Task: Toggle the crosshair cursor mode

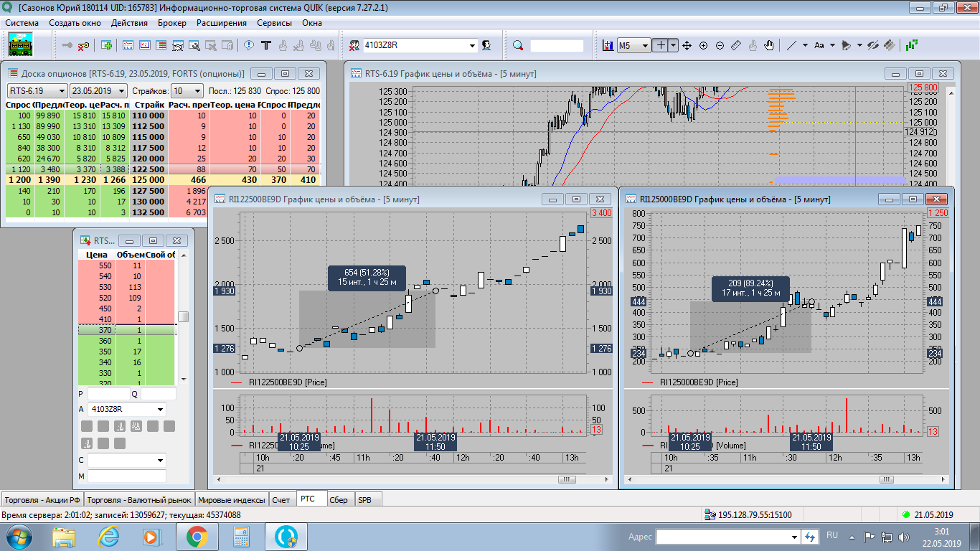Action: (x=661, y=45)
